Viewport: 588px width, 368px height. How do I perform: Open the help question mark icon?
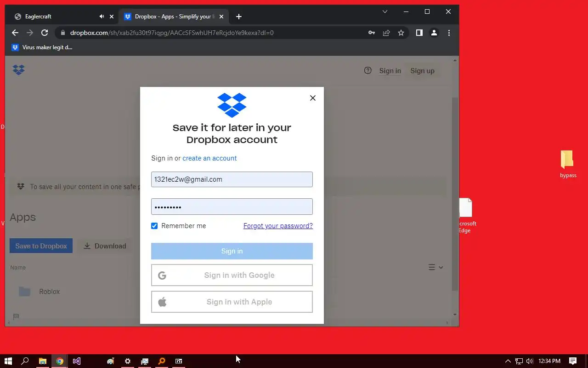point(367,70)
